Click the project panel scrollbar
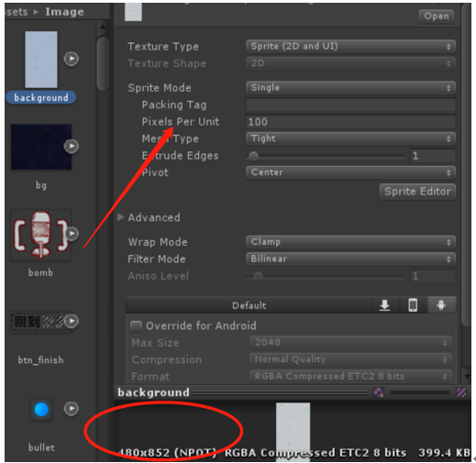The image size is (476, 463). pos(103,63)
